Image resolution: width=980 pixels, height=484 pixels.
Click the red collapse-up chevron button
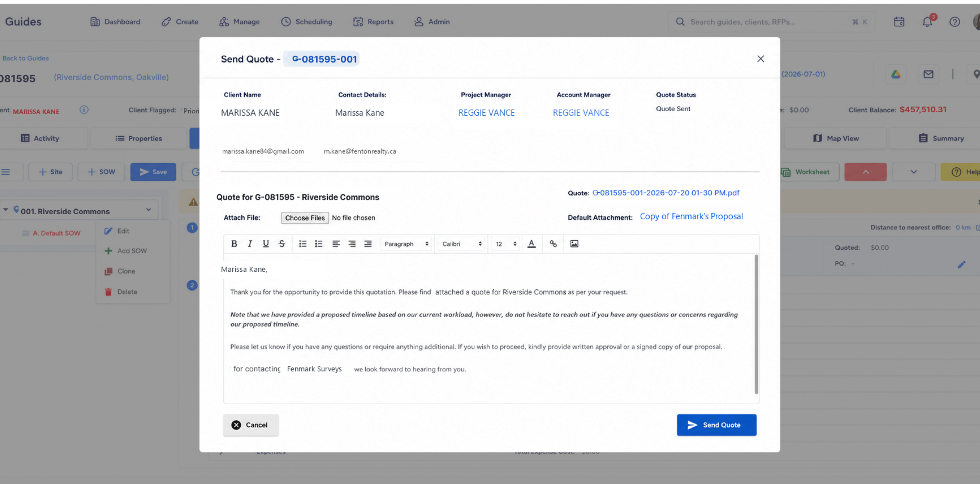point(865,172)
